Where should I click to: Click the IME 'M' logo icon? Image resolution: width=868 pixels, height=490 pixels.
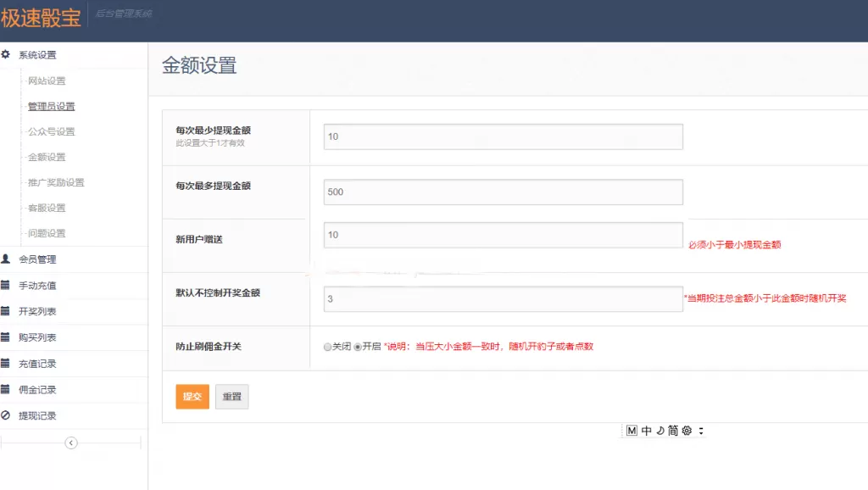click(x=632, y=431)
